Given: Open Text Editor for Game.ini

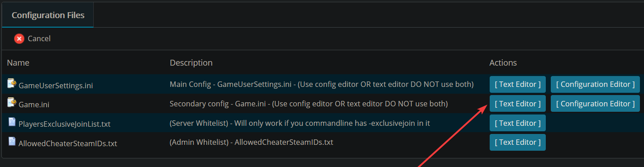Looking at the screenshot, I should [x=518, y=104].
